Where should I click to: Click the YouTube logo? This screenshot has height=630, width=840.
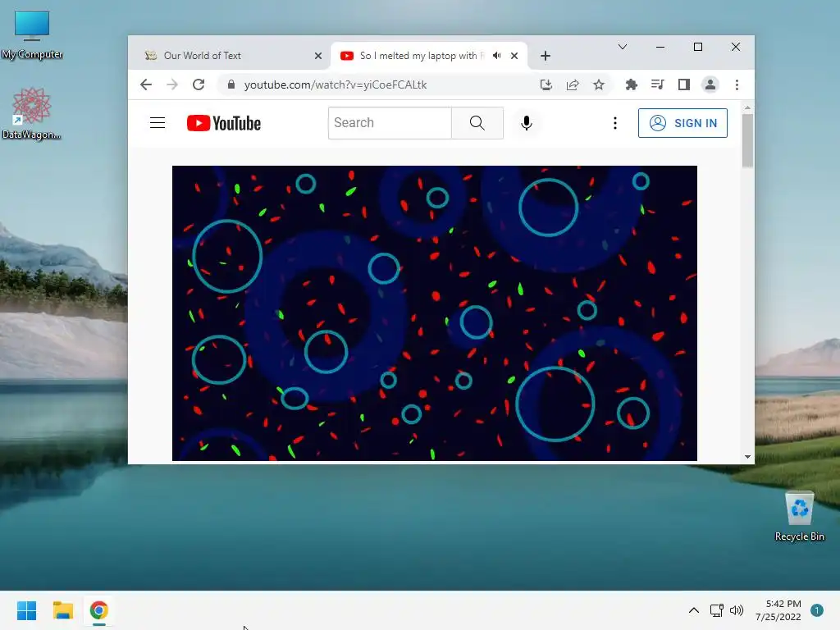tap(224, 123)
